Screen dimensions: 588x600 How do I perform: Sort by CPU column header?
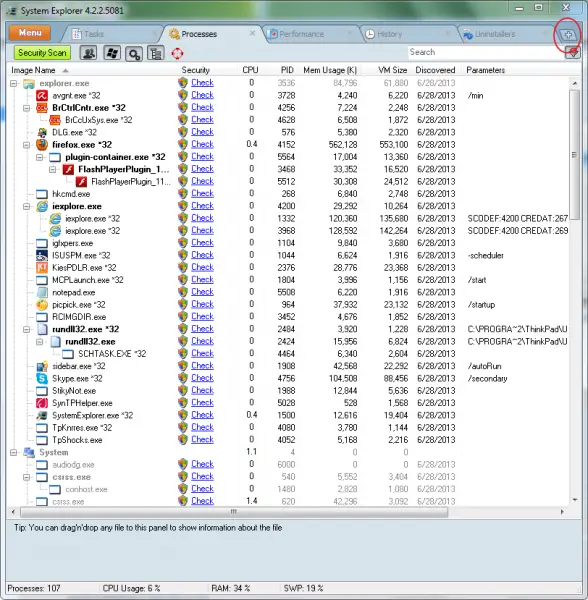tap(250, 70)
